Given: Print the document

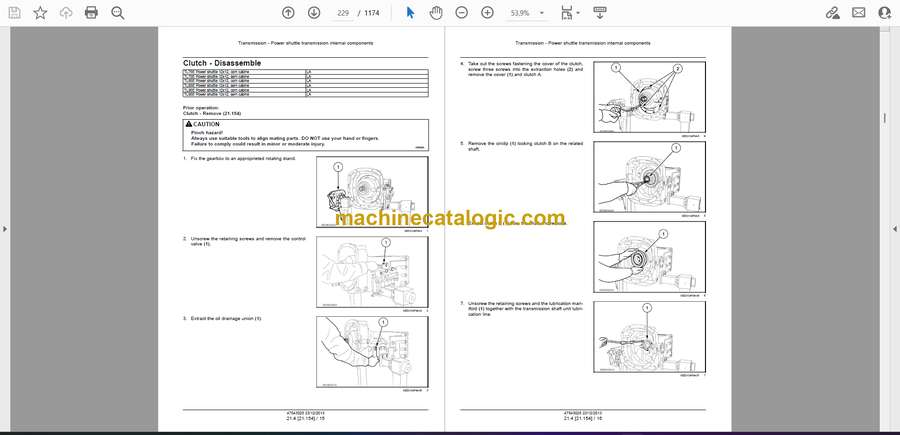Looking at the screenshot, I should [91, 13].
